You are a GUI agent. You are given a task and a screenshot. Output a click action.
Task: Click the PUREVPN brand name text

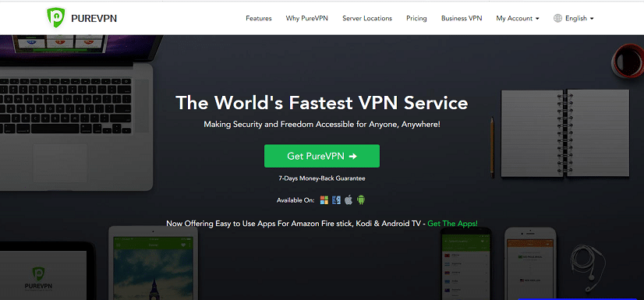coord(94,19)
